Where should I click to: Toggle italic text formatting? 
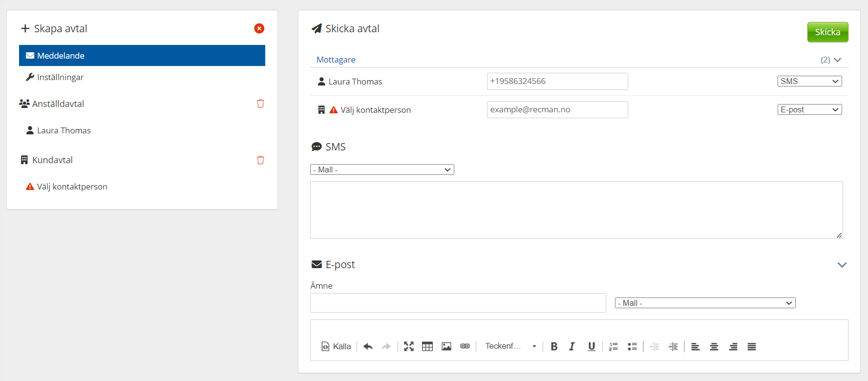point(572,346)
